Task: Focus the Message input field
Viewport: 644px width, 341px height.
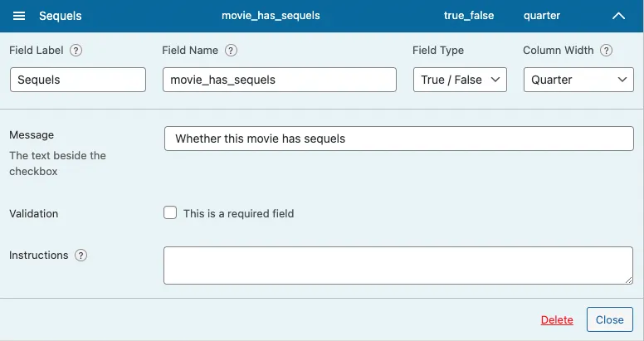Action: coord(399,139)
